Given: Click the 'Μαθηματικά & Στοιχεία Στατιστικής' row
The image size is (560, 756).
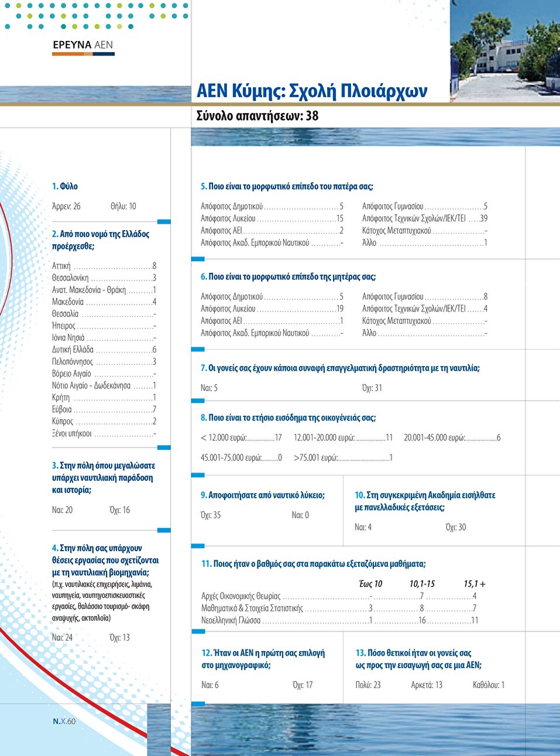Looking at the screenshot, I should [339, 608].
